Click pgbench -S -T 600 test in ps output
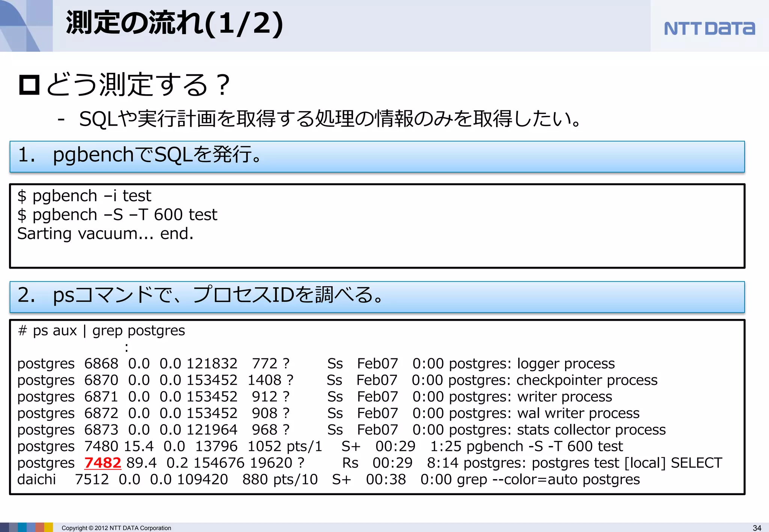The height and width of the screenshot is (532, 769). (x=545, y=446)
